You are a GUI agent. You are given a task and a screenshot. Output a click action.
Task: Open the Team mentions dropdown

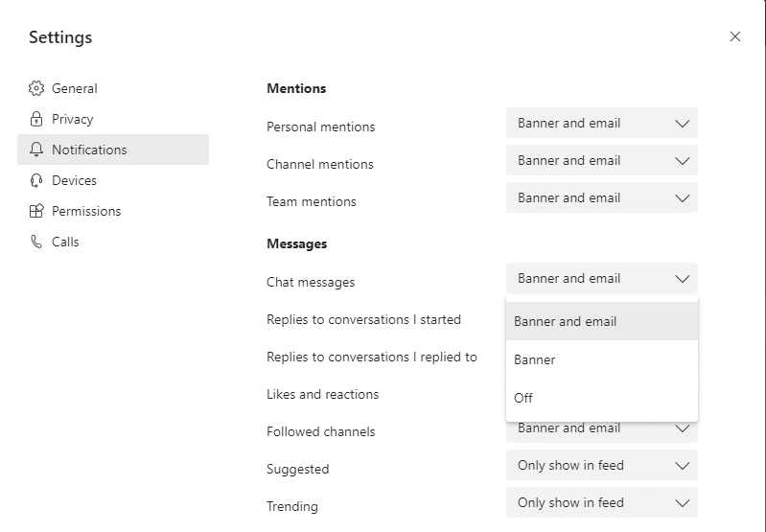click(601, 197)
